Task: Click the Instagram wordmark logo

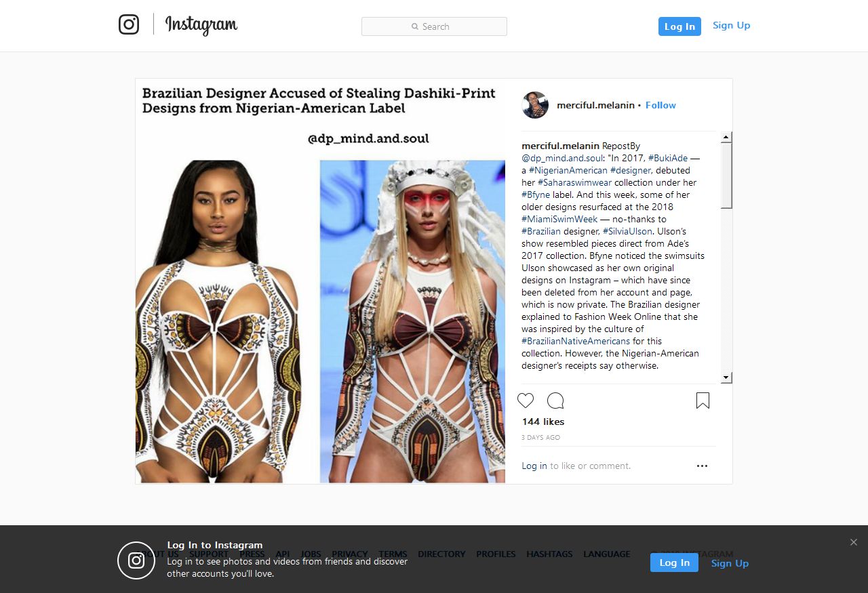Action: click(x=201, y=25)
